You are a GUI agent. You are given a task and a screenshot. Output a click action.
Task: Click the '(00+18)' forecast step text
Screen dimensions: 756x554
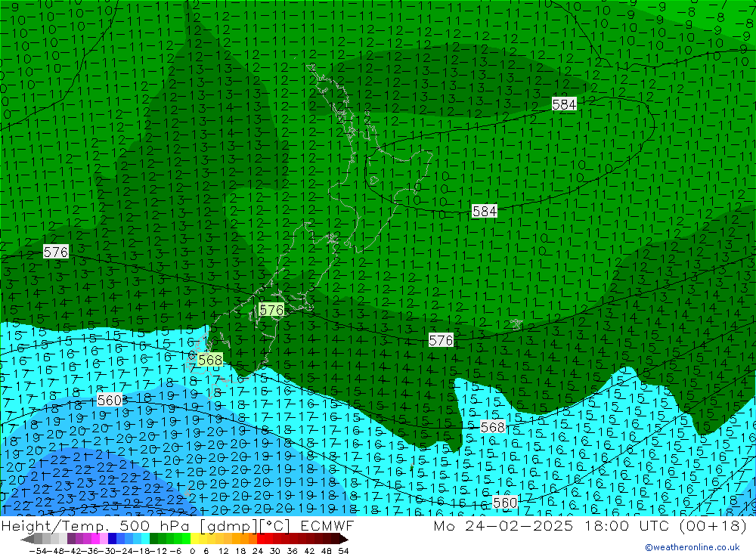coord(713,525)
